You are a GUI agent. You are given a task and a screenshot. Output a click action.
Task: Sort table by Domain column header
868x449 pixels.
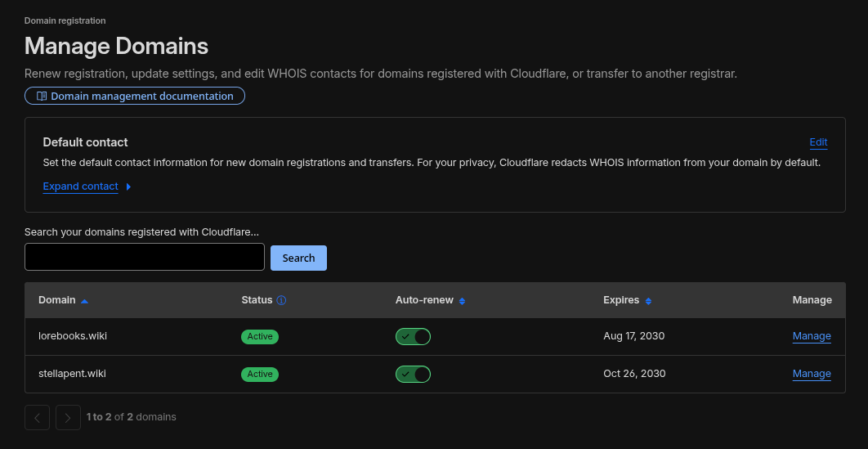click(x=56, y=300)
